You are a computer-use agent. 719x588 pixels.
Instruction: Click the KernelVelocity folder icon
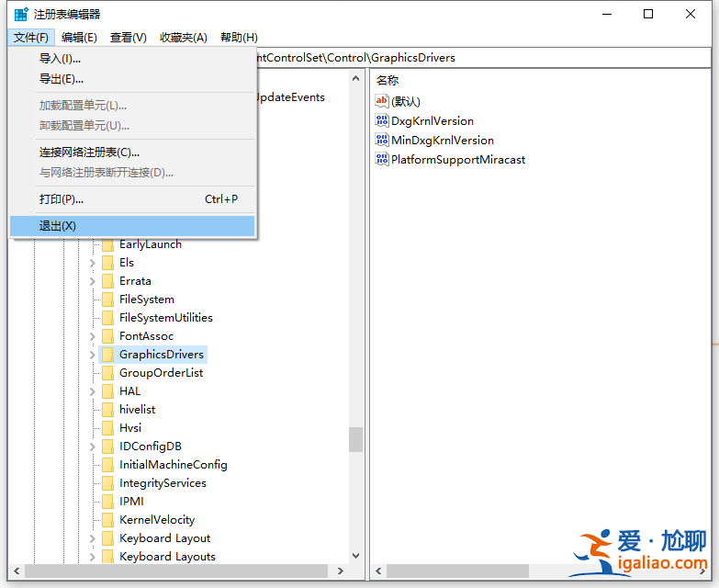pyautogui.click(x=107, y=520)
